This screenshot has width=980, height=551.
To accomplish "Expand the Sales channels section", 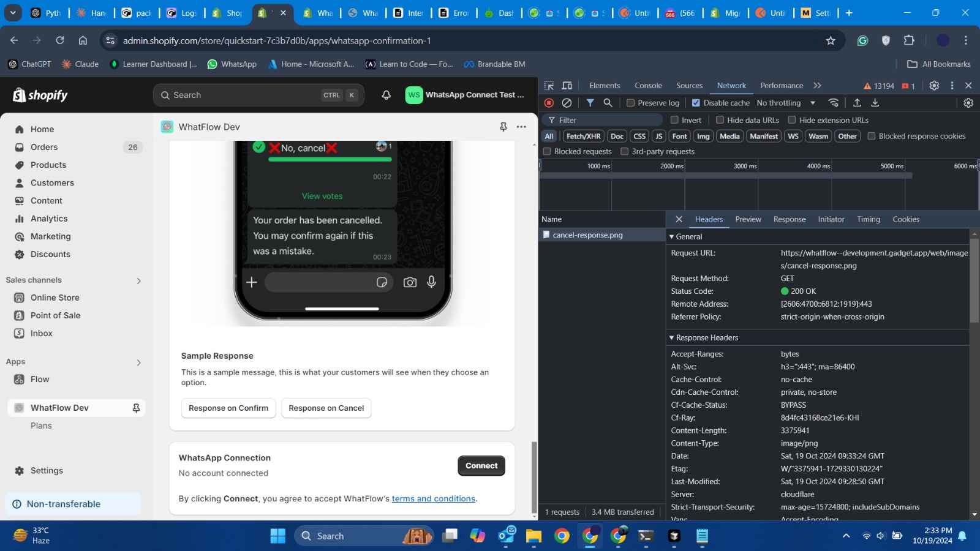I will 138,280.
